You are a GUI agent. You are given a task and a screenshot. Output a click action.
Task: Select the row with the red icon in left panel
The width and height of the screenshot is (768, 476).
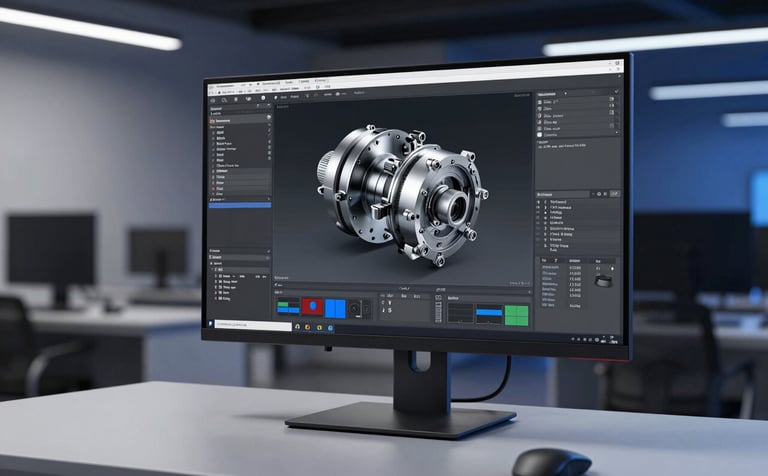pyautogui.click(x=240, y=120)
